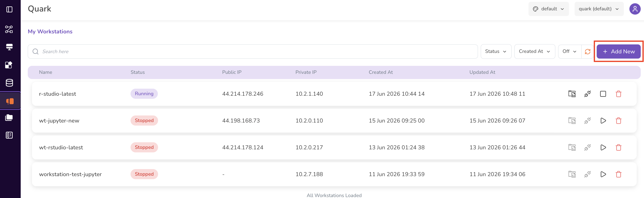Click the Add New button
The width and height of the screenshot is (644, 198).
(619, 51)
